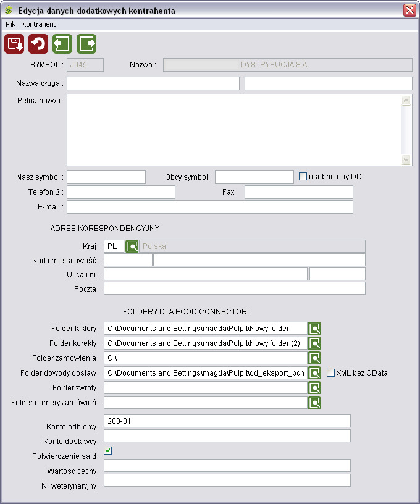This screenshot has height=504, width=420.
Task: Open the Kontrahent menu
Action: (39, 24)
